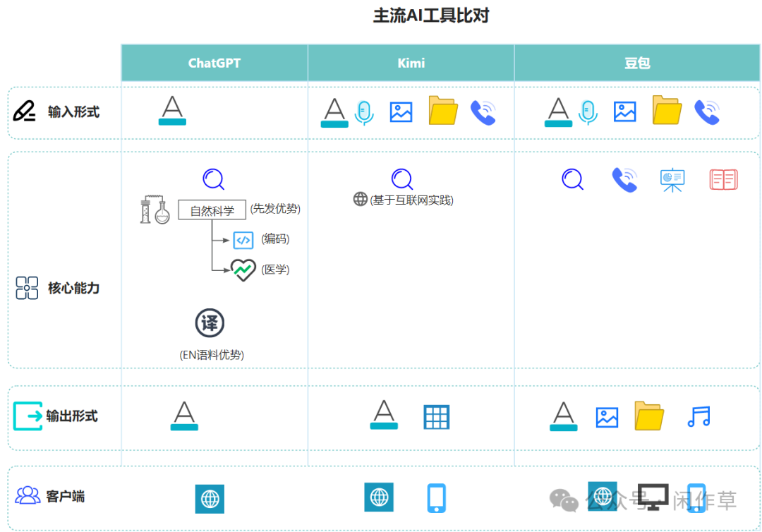
Task: Click the four-squares icon beside 核心能力 label
Action: (x=27, y=288)
